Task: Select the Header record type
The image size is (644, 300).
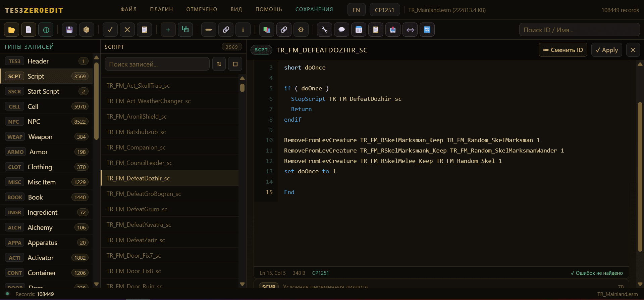Action: (47, 61)
